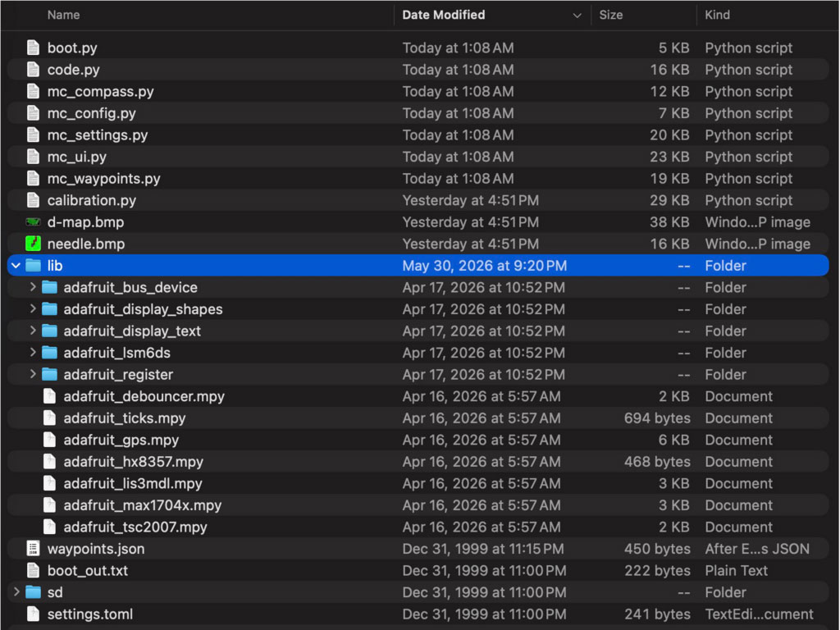
Task: Sort by the Kind column header
Action: (x=717, y=15)
